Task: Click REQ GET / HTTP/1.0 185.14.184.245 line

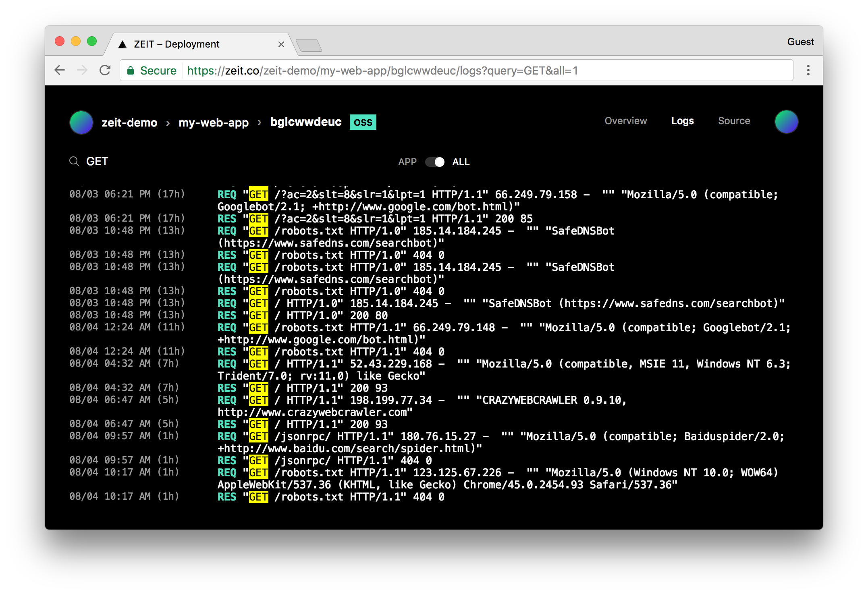Action: click(501, 303)
